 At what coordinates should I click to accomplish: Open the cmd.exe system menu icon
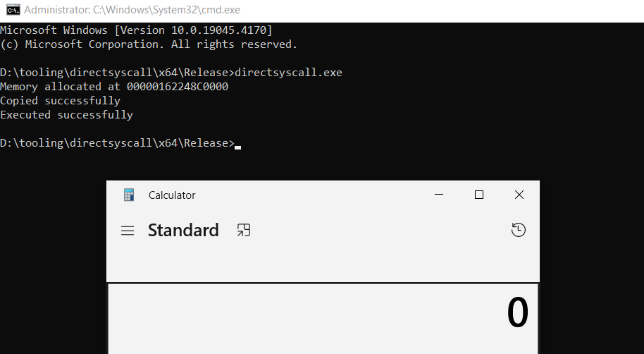[13, 11]
